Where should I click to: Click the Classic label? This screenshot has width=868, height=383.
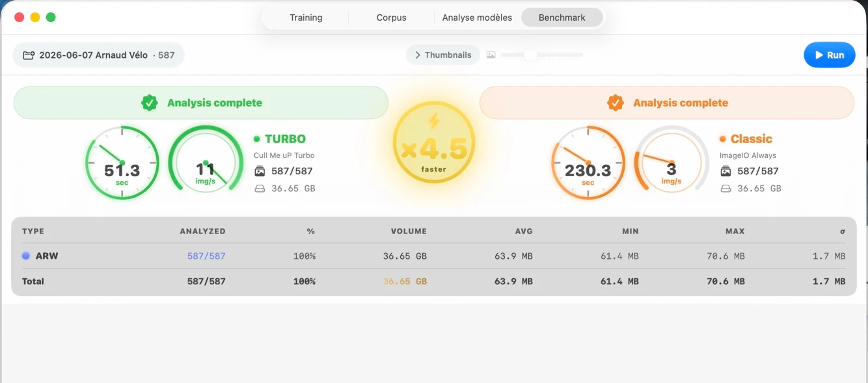[751, 139]
